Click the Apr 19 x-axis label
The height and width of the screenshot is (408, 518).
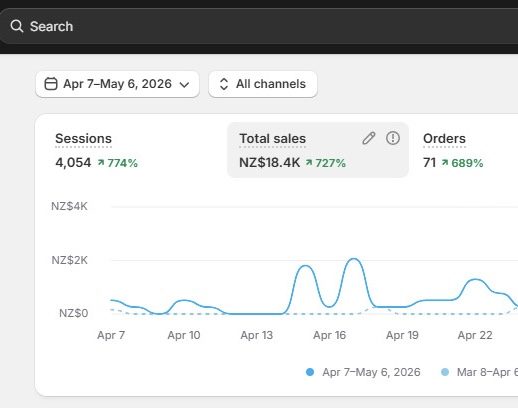(402, 335)
